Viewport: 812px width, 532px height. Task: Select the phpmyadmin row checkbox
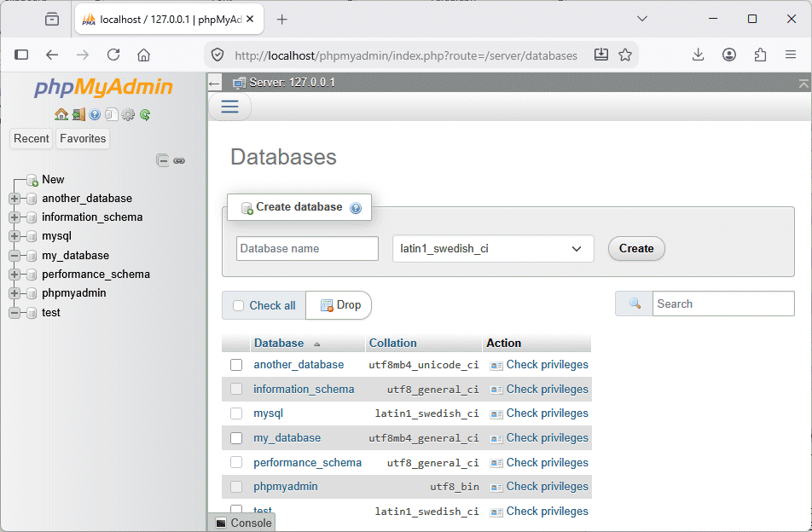(x=236, y=487)
